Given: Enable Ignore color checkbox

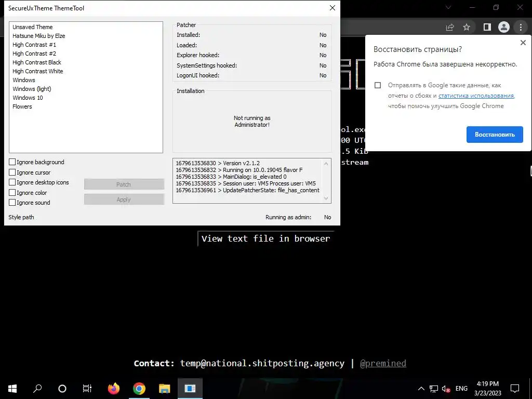Looking at the screenshot, I should point(12,192).
